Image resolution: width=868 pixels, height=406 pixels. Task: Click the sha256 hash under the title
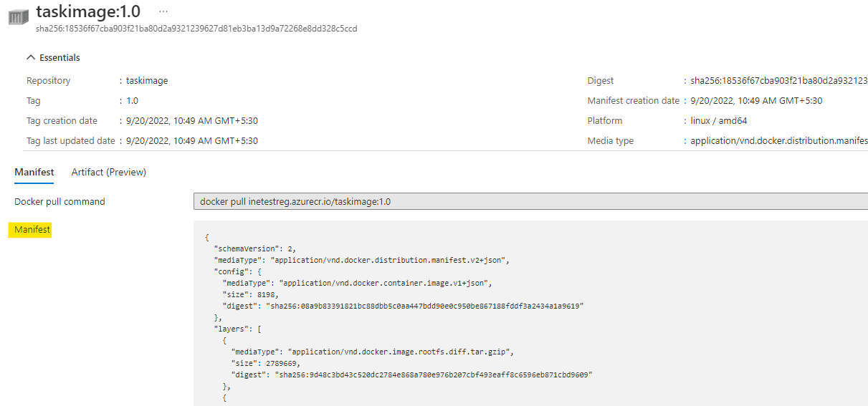(196, 29)
